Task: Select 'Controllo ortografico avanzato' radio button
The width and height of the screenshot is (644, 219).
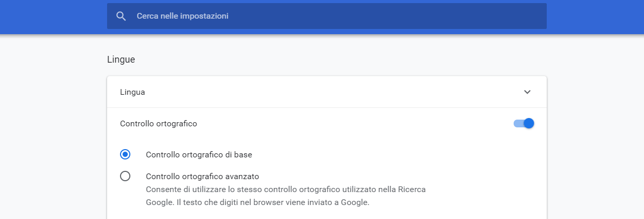Action: [x=125, y=176]
